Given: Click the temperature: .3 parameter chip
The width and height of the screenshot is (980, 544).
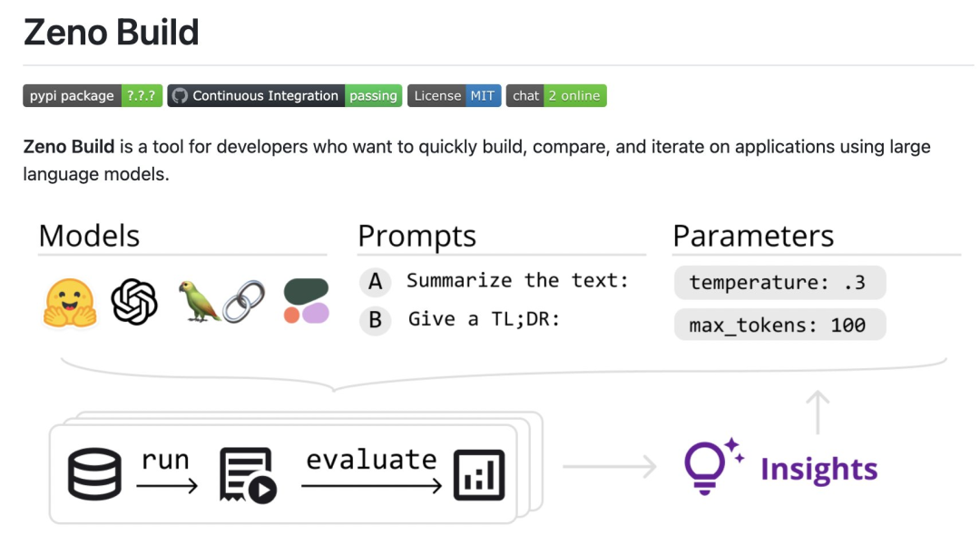Looking at the screenshot, I should (779, 283).
